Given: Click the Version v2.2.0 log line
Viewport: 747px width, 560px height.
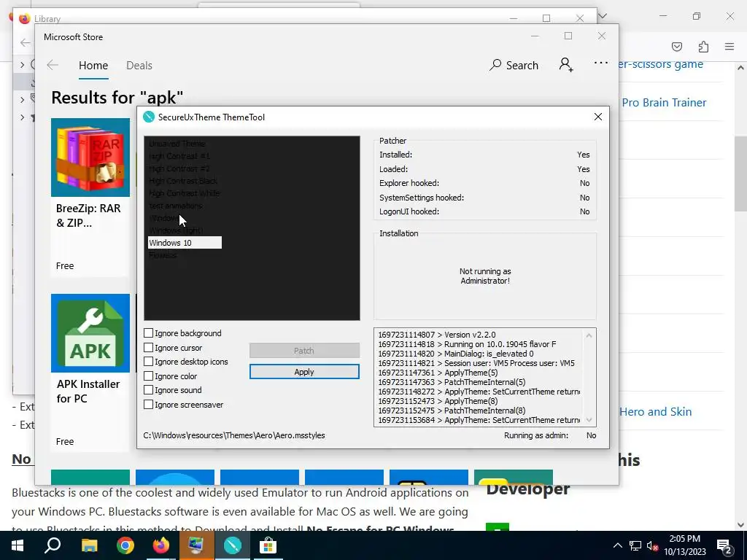Looking at the screenshot, I should tap(437, 335).
